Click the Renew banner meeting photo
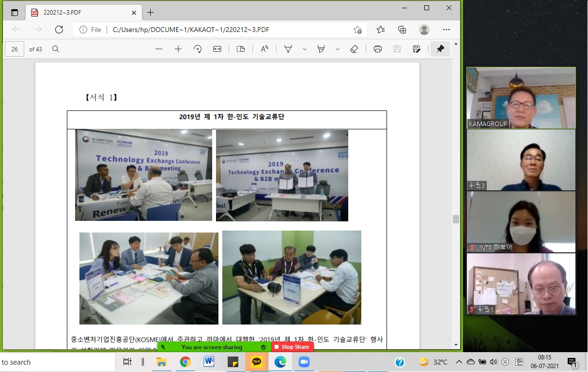Screen dimensions: 588x372 [x=143, y=175]
